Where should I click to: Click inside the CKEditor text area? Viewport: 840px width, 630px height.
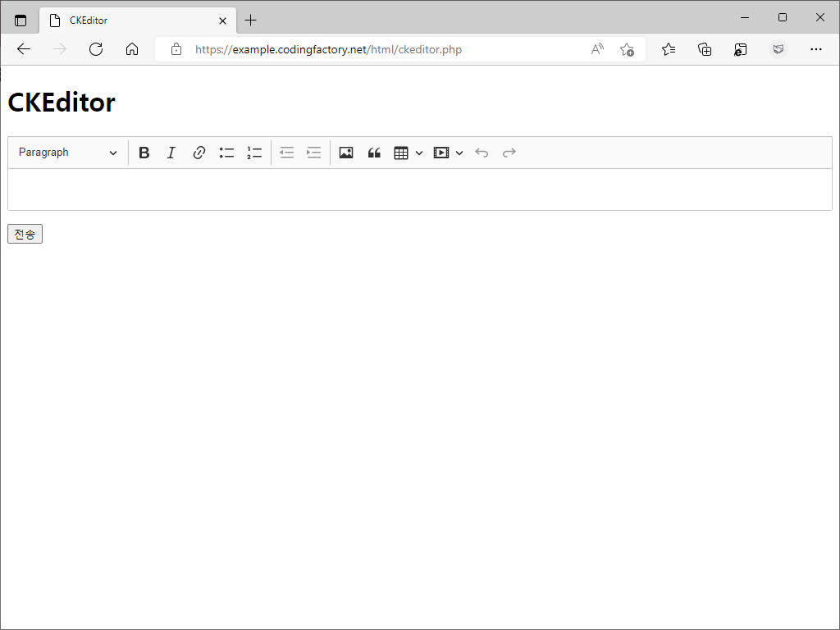tap(420, 189)
